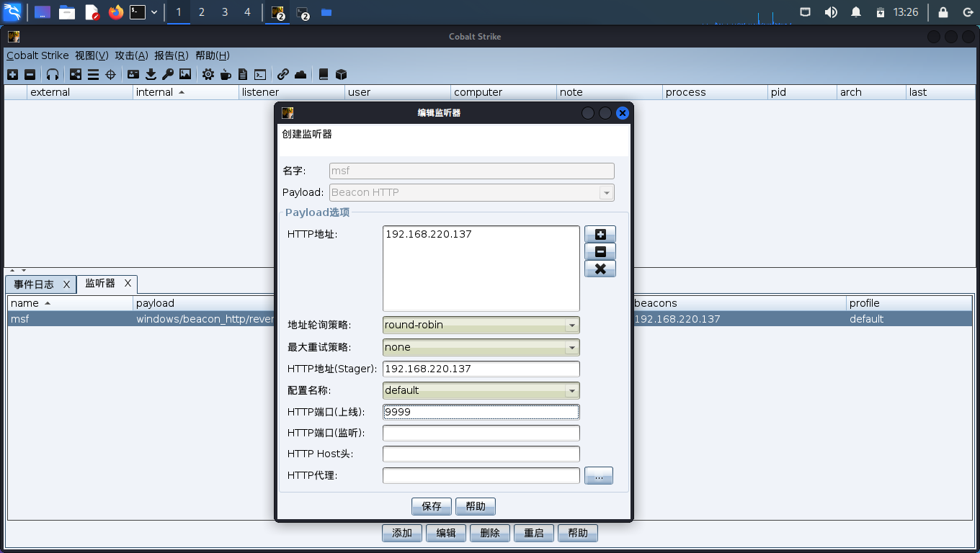Click the chain link host file icon
This screenshot has height=553, width=980.
pyautogui.click(x=283, y=74)
